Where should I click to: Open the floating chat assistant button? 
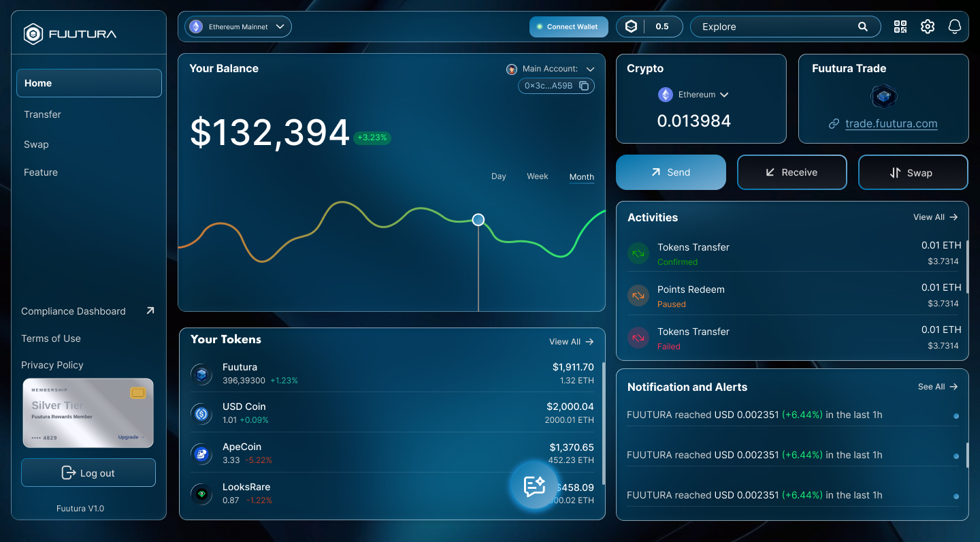point(535,485)
